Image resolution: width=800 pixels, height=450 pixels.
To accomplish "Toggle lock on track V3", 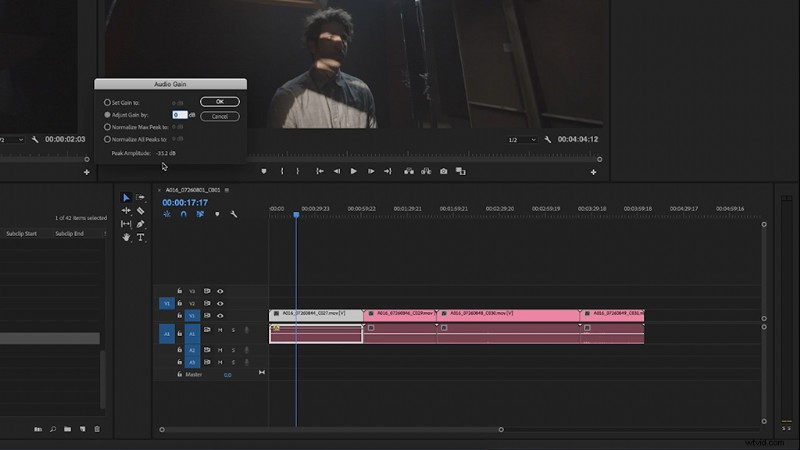I will [180, 291].
